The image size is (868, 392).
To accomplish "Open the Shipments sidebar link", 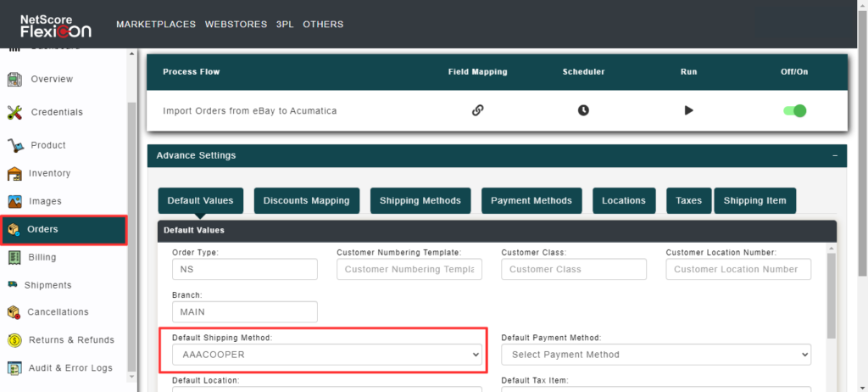I will click(47, 285).
